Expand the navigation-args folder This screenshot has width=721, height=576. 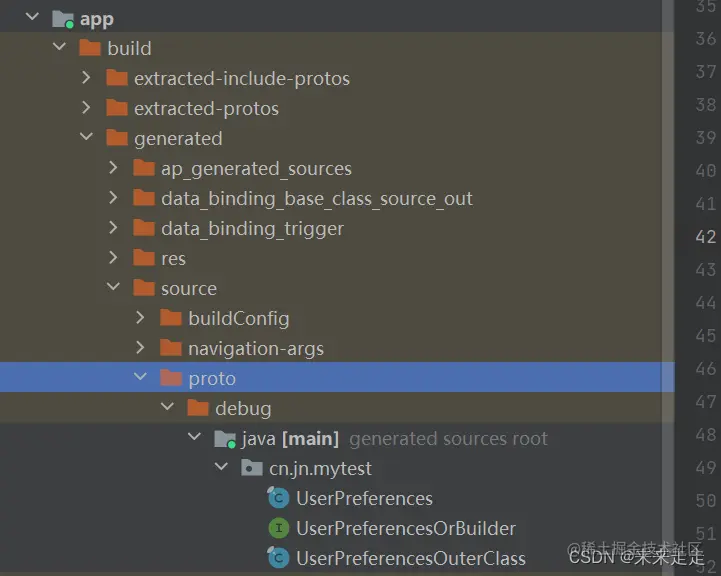click(x=140, y=348)
